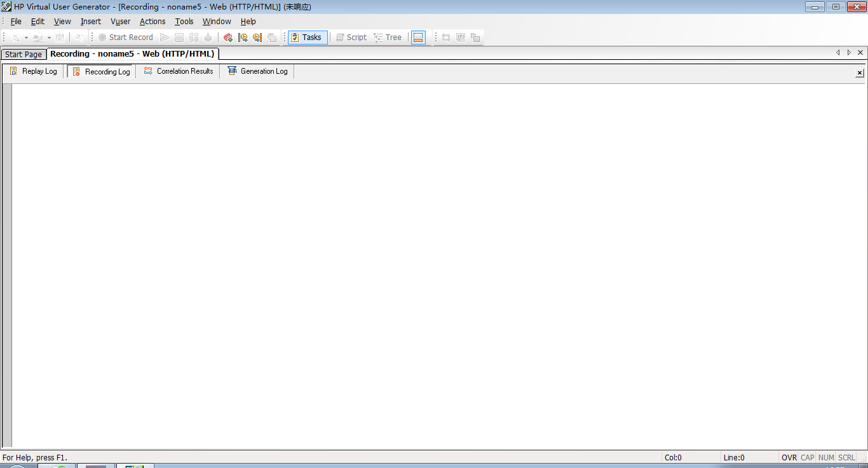Switch to the Start Page tab
868x468 pixels.
point(24,55)
